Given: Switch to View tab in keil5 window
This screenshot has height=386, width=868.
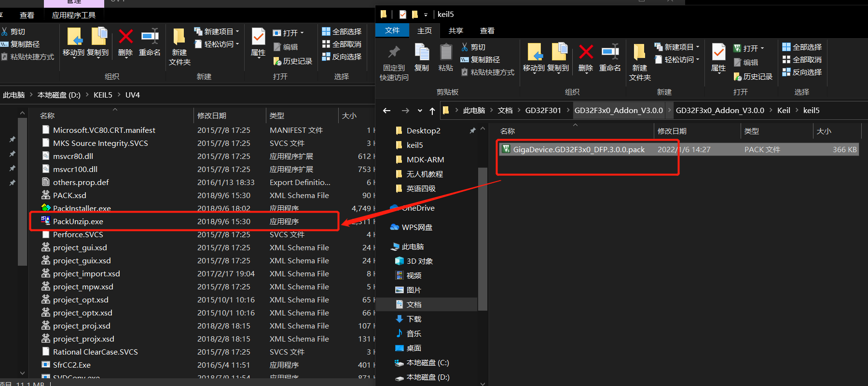Looking at the screenshot, I should tap(487, 30).
